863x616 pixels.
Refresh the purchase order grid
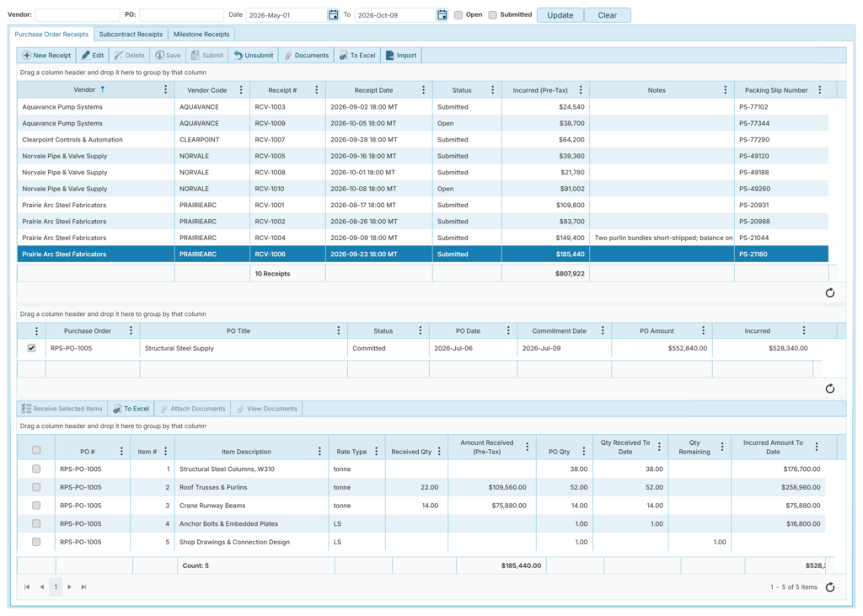[830, 388]
